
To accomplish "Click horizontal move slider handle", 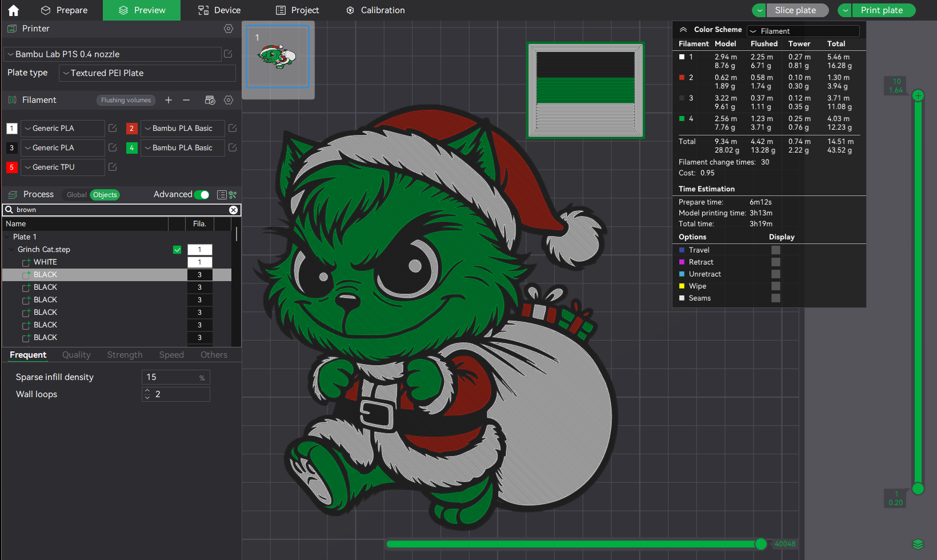I will [761, 544].
